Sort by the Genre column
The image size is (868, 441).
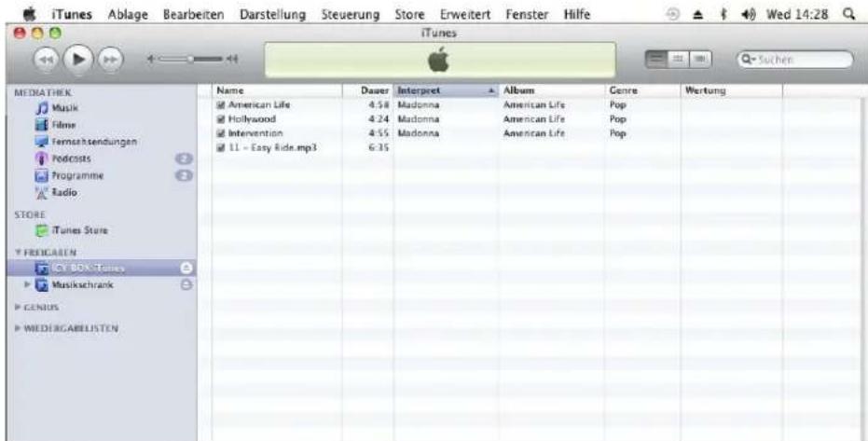click(x=642, y=90)
